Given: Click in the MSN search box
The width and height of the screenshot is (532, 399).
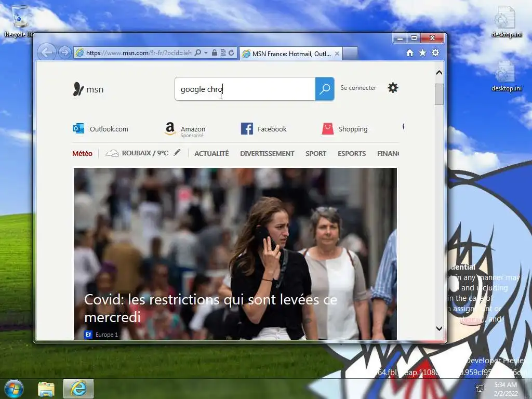Looking at the screenshot, I should point(245,89).
